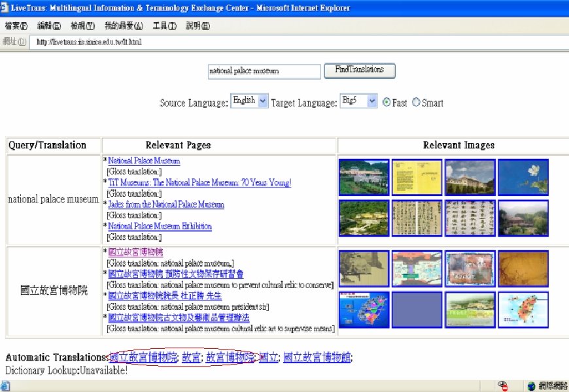This screenshot has height=392, width=569.
Task: Open the white calligraphy rubbing thumbnail
Action: [470, 218]
